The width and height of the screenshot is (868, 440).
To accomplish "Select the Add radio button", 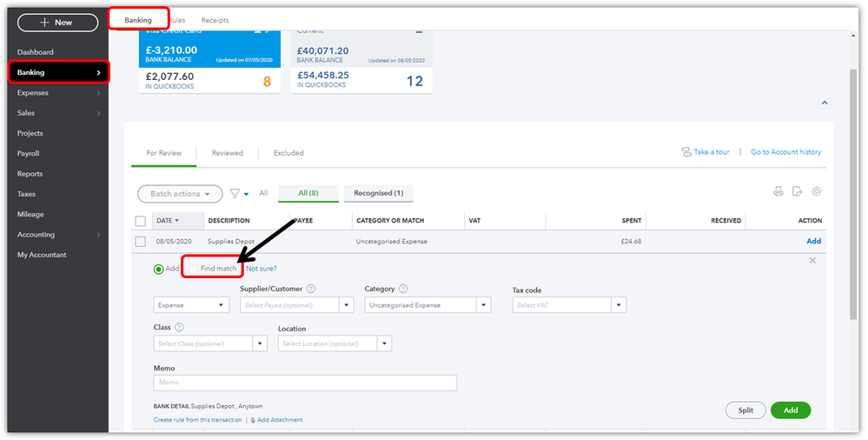I will 159,270.
